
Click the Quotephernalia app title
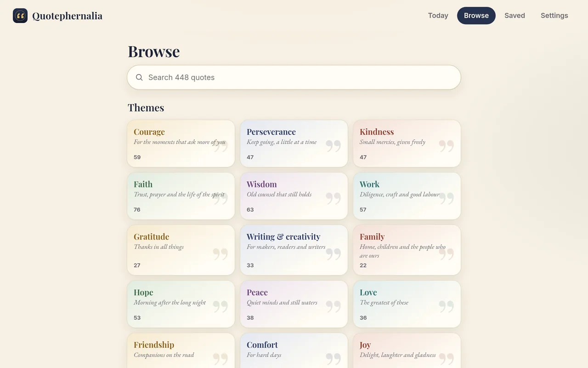click(67, 16)
